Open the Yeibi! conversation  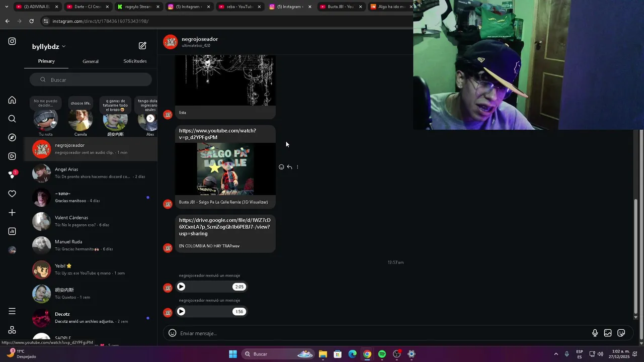coord(91,269)
